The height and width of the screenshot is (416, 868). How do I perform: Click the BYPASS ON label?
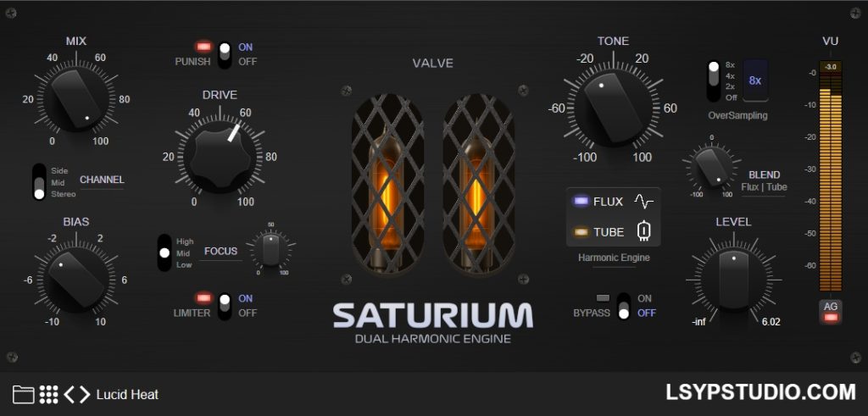(644, 299)
